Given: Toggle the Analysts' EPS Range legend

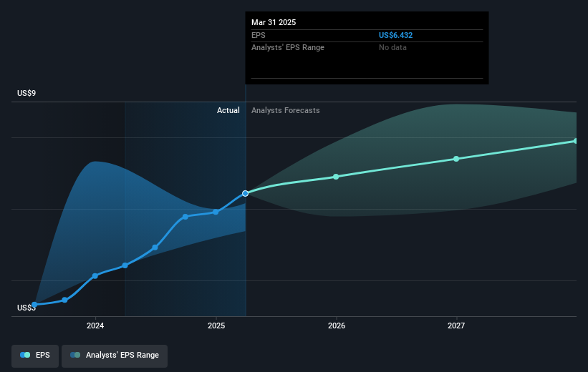Looking at the screenshot, I should [x=115, y=356].
